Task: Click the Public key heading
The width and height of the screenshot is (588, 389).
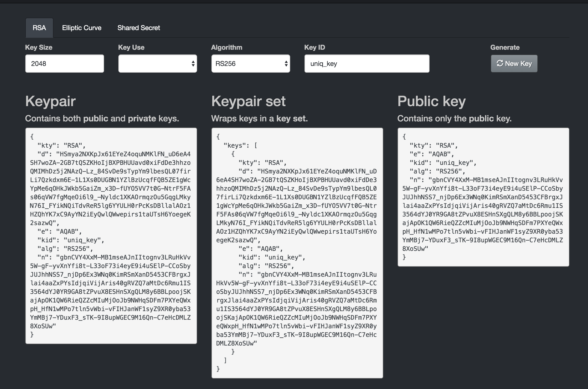Action: [431, 101]
